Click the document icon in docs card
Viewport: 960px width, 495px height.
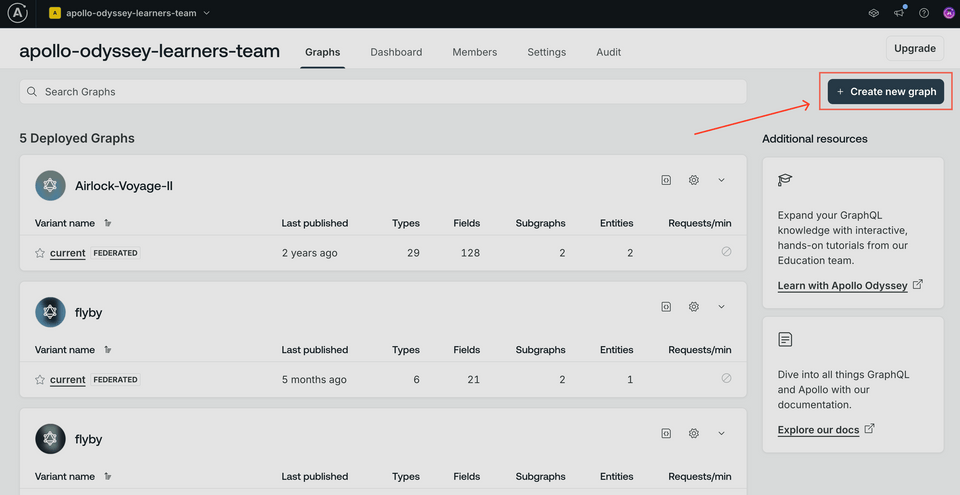pyautogui.click(x=785, y=339)
